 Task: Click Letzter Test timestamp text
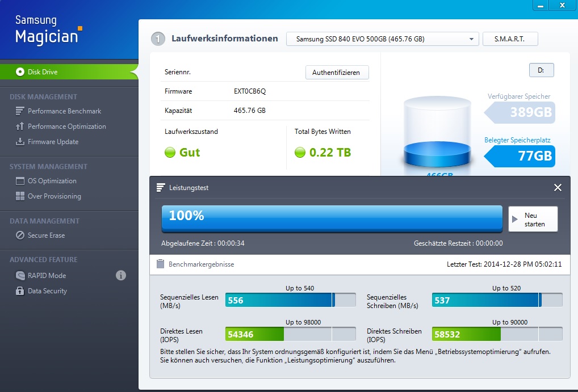point(504,264)
